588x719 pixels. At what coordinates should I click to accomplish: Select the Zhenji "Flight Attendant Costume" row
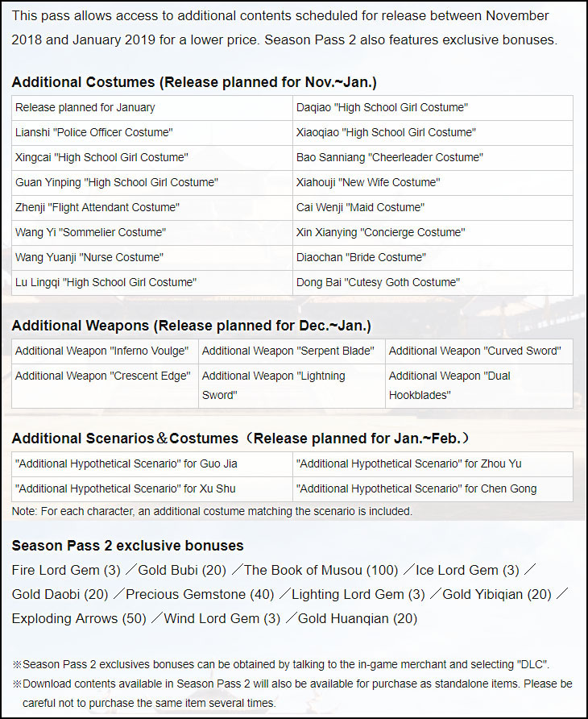pyautogui.click(x=97, y=207)
